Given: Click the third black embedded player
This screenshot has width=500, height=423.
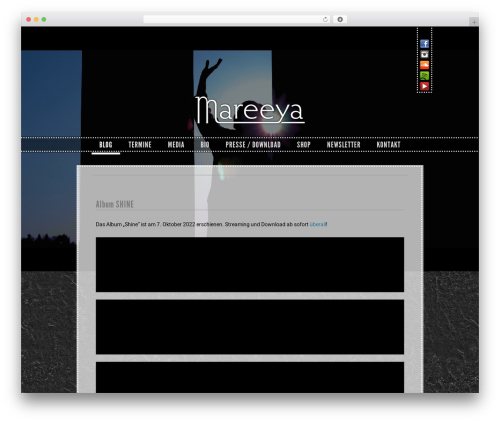Looking at the screenshot, I should (250, 377).
